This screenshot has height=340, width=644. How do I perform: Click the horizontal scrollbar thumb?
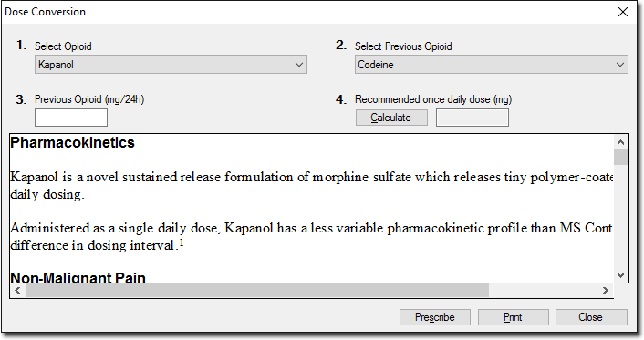click(x=257, y=290)
